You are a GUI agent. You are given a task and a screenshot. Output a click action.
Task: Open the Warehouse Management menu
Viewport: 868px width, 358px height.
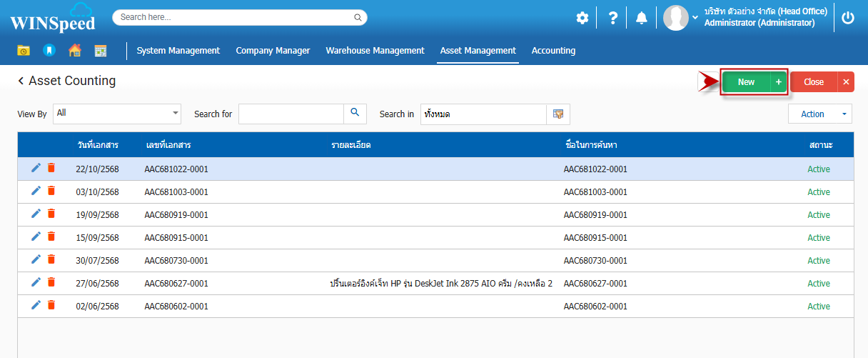tap(375, 51)
